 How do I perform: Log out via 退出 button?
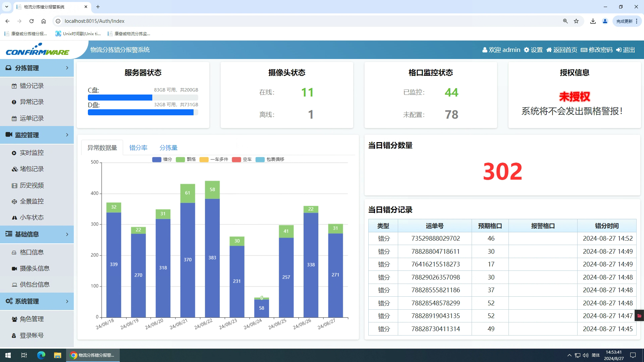(626, 50)
